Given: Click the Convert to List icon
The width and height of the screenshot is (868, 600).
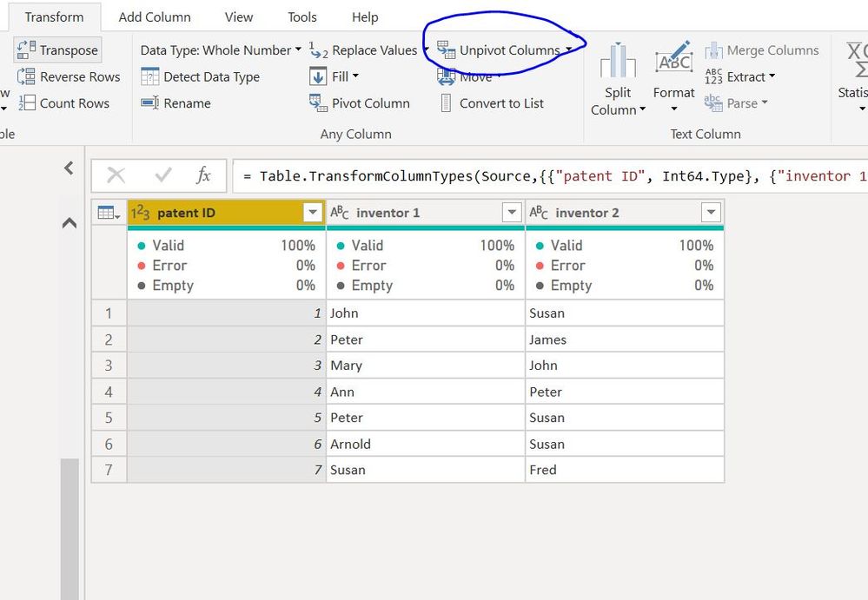Looking at the screenshot, I should 446,102.
